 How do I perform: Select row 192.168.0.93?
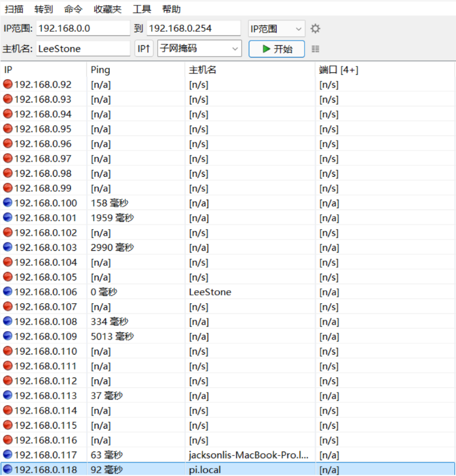227,99
